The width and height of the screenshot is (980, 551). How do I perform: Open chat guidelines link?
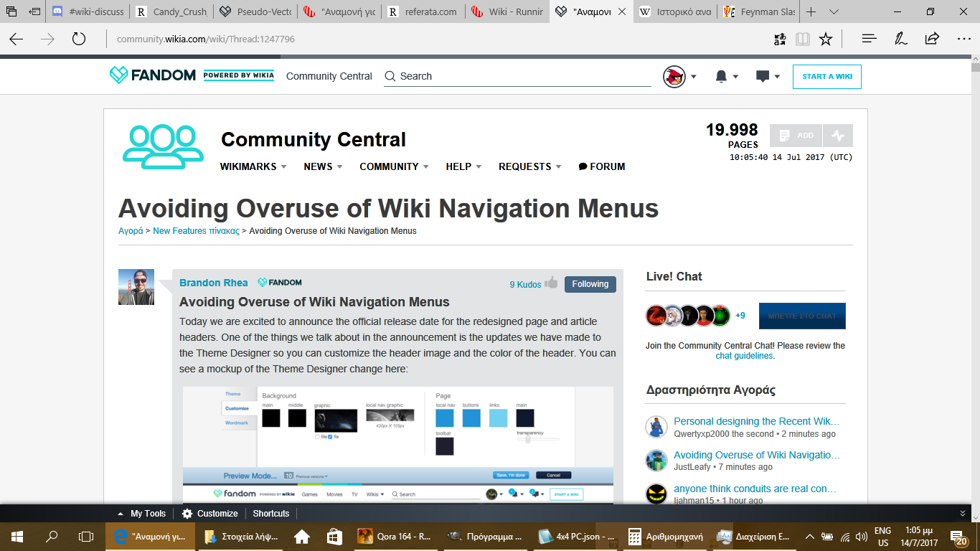[744, 356]
